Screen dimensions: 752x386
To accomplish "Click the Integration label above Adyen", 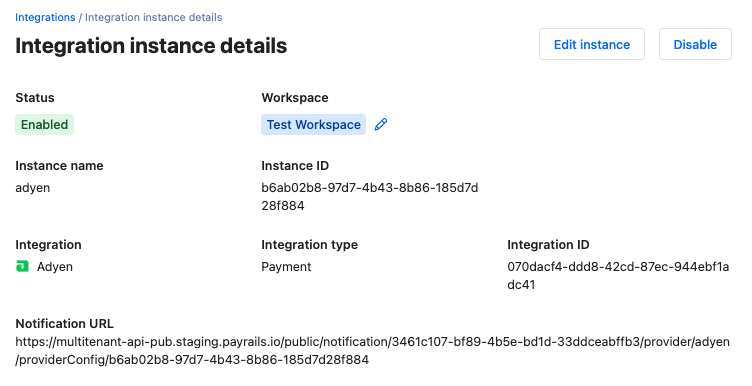I will [x=48, y=245].
